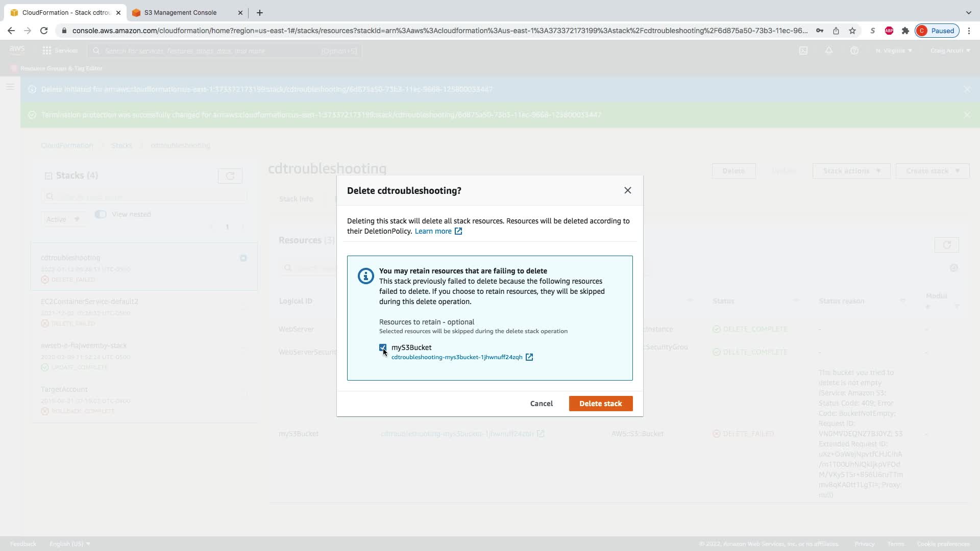Image resolution: width=980 pixels, height=551 pixels.
Task: Cancel the delete stack dialog
Action: 541,404
